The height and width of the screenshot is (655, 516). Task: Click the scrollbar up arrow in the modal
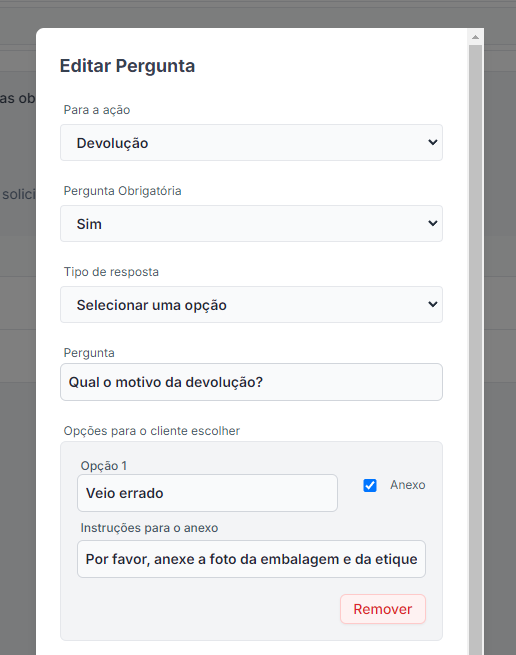pyautogui.click(x=475, y=37)
